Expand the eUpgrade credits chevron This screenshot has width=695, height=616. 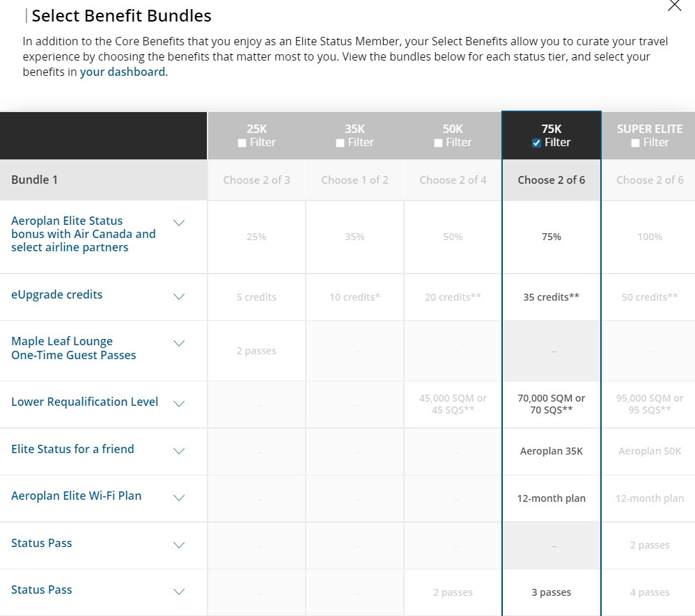(179, 297)
